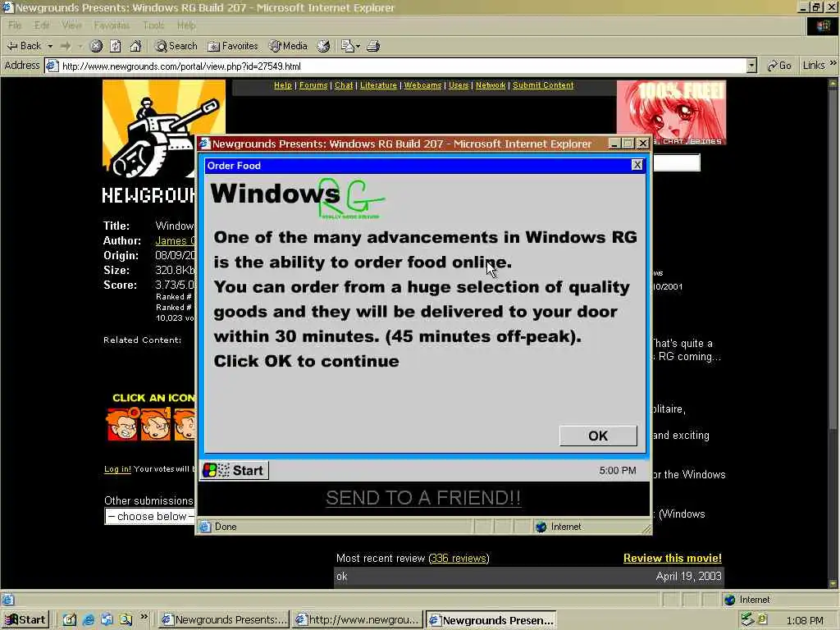Click the first system tray icon
Viewport: 840px width, 630px height.
coord(747,620)
